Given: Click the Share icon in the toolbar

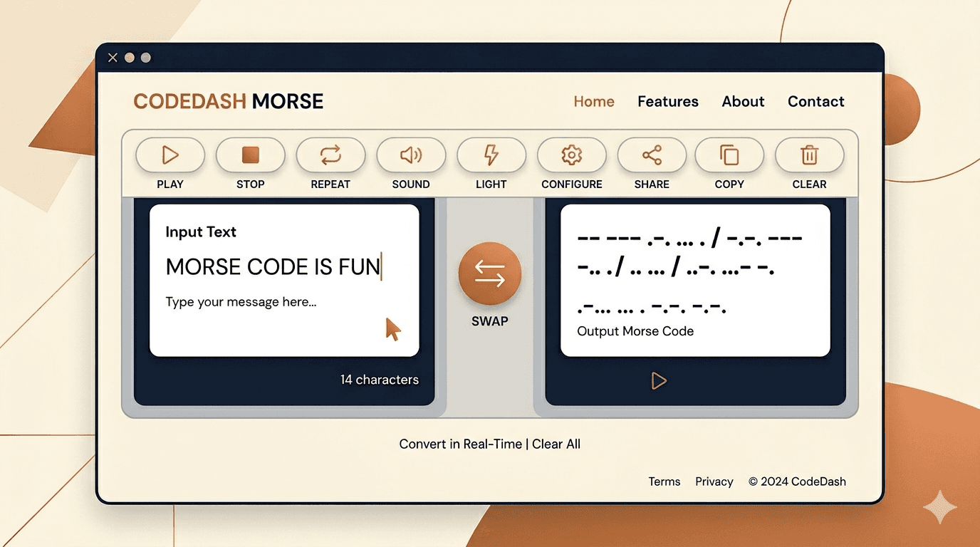Looking at the screenshot, I should click(x=651, y=154).
